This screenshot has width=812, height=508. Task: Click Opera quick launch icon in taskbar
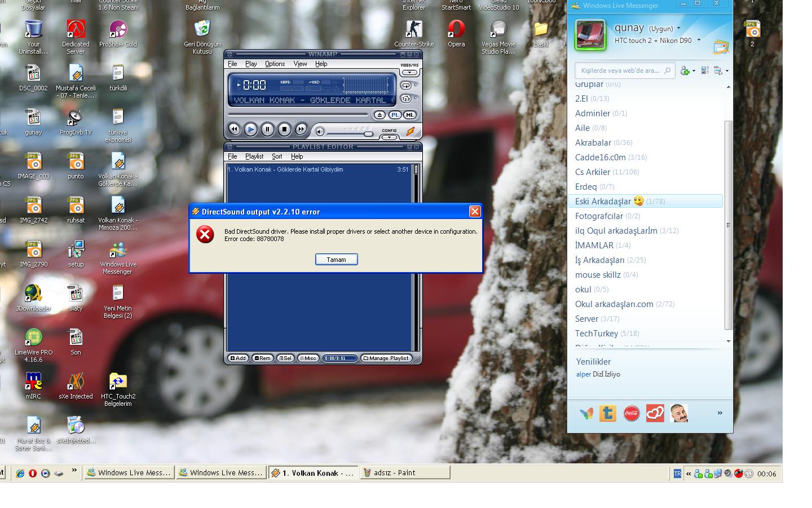click(33, 473)
